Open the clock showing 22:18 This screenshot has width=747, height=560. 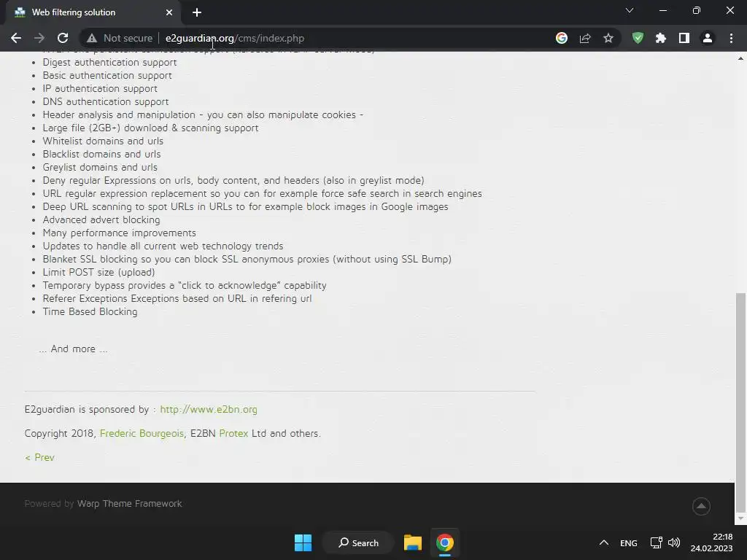pyautogui.click(x=711, y=542)
